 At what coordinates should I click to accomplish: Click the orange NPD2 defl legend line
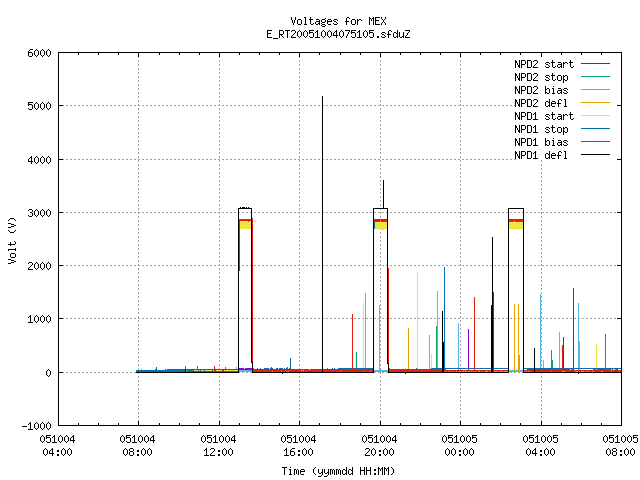(596, 103)
